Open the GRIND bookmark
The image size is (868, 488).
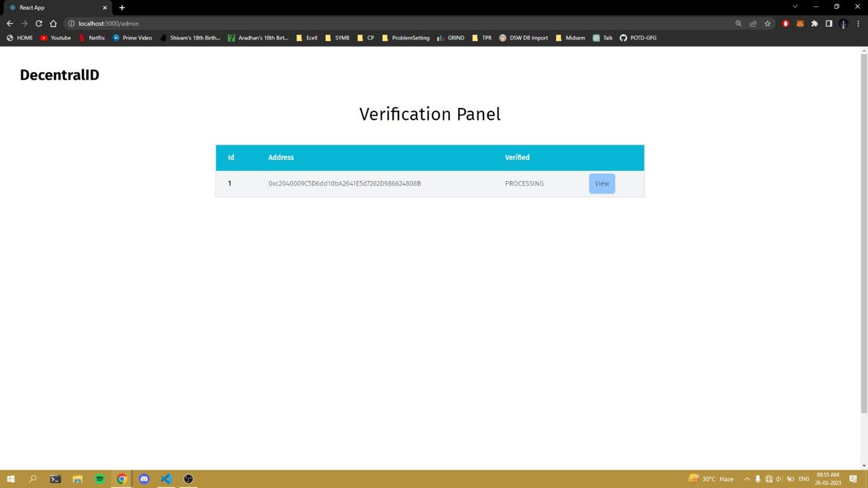450,37
